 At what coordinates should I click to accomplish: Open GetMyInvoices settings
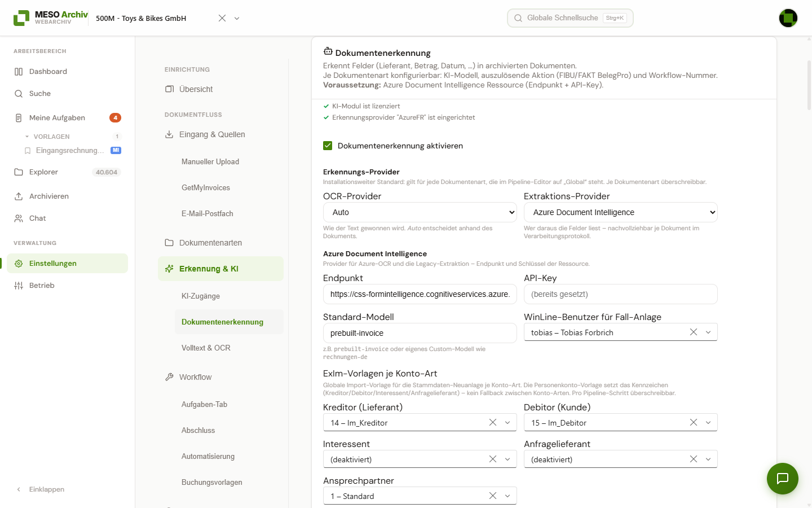(x=229, y=187)
